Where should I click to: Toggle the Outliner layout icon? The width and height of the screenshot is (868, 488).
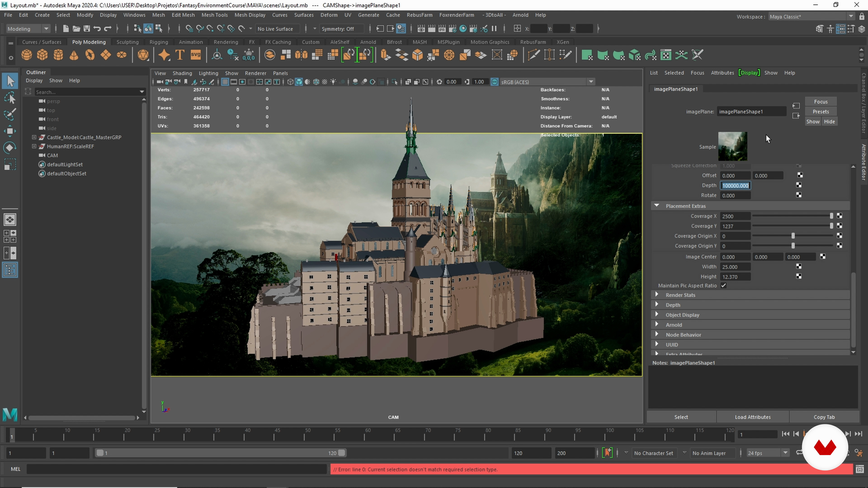[x=10, y=270]
